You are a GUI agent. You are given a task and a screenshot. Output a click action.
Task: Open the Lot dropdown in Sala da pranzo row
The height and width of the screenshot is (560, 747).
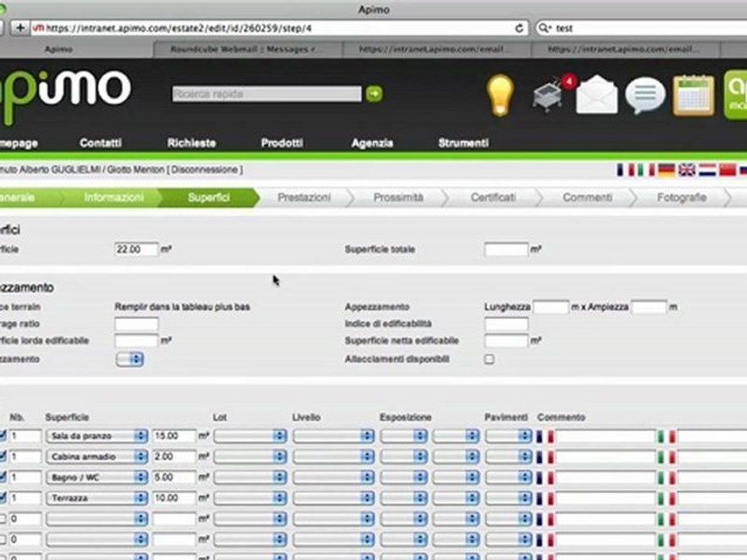[x=250, y=436]
